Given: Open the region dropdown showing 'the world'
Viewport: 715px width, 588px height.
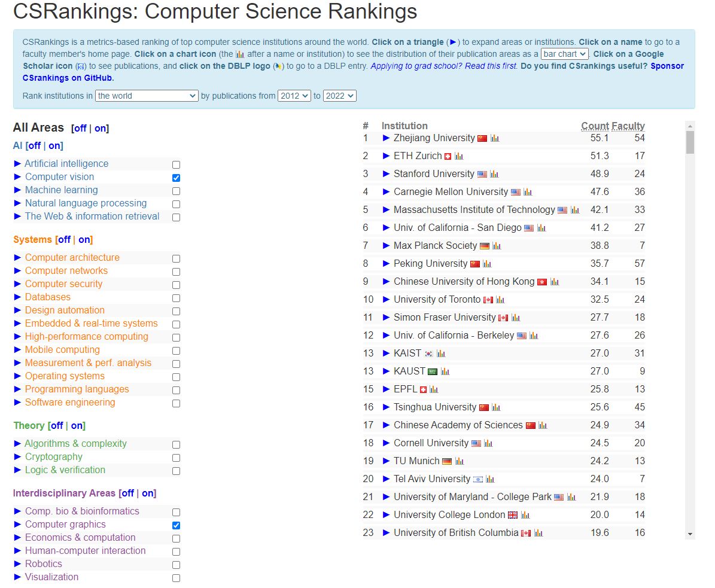Looking at the screenshot, I should 147,96.
